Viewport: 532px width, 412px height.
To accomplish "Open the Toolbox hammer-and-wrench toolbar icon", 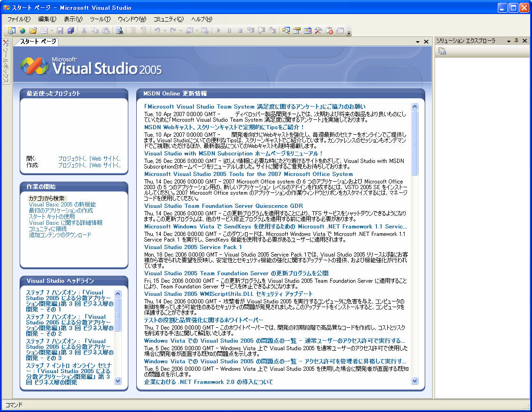I will [318, 30].
